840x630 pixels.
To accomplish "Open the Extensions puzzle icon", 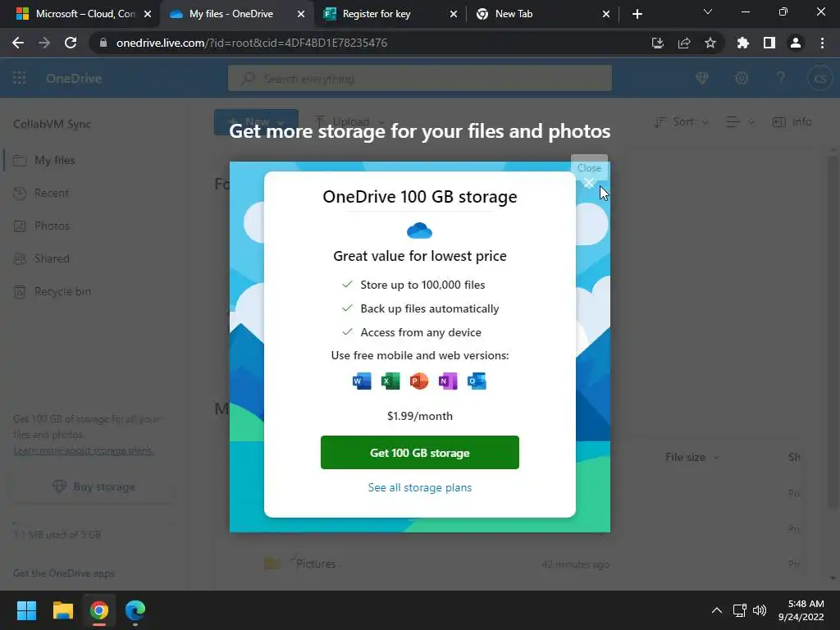I will click(743, 43).
